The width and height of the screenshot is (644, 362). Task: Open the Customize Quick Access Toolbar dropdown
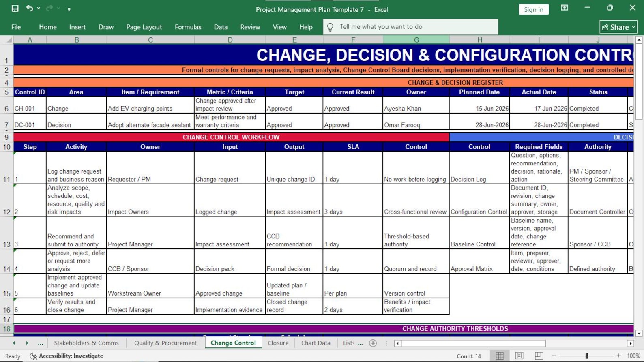[x=69, y=9]
